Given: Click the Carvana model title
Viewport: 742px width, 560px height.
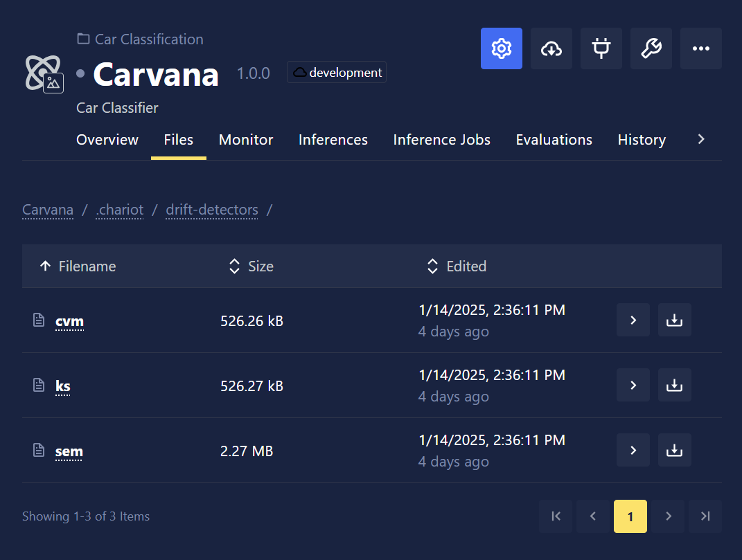Looking at the screenshot, I should tap(156, 75).
